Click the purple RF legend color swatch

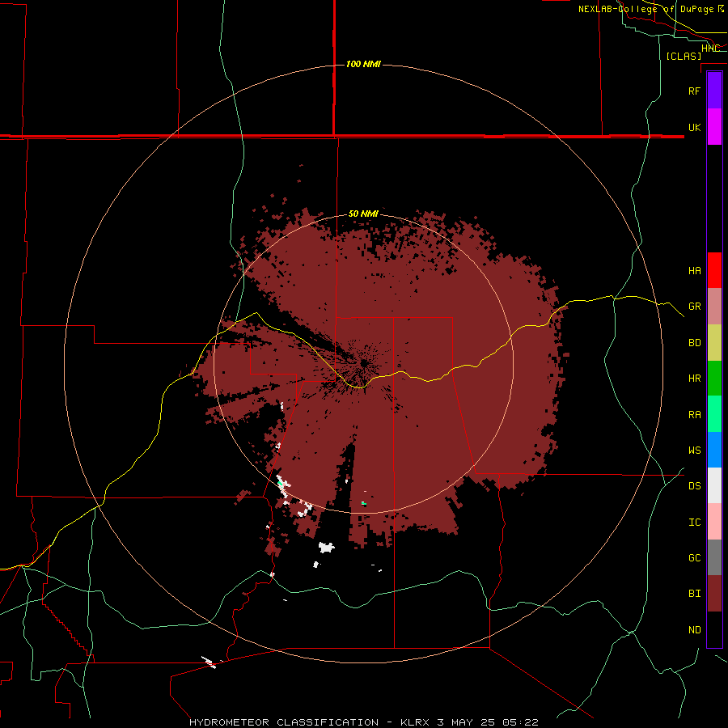714,91
